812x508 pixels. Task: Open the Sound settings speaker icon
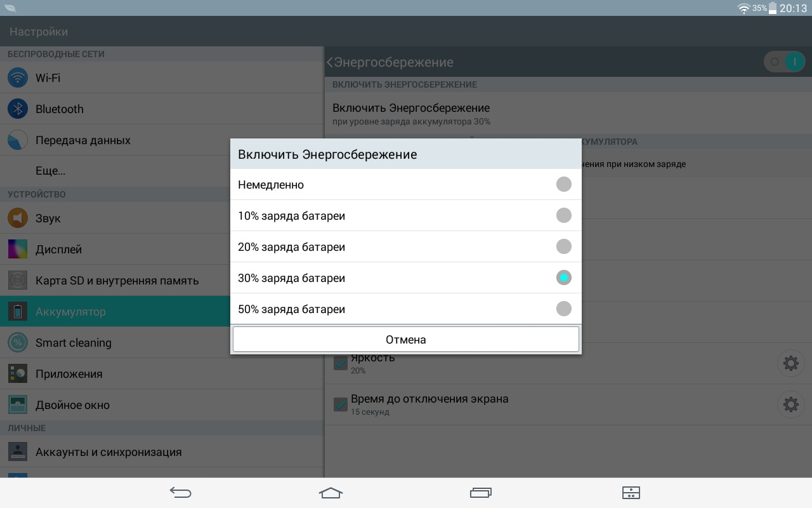(18, 218)
